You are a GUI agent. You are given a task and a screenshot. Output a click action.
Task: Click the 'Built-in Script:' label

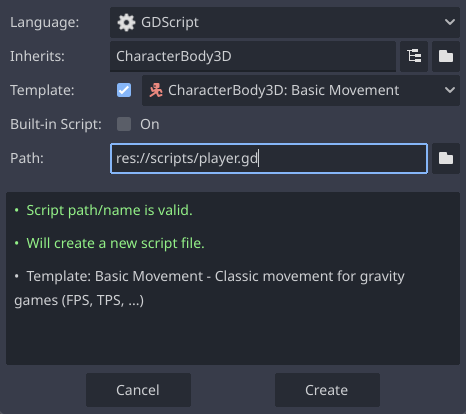point(56,124)
